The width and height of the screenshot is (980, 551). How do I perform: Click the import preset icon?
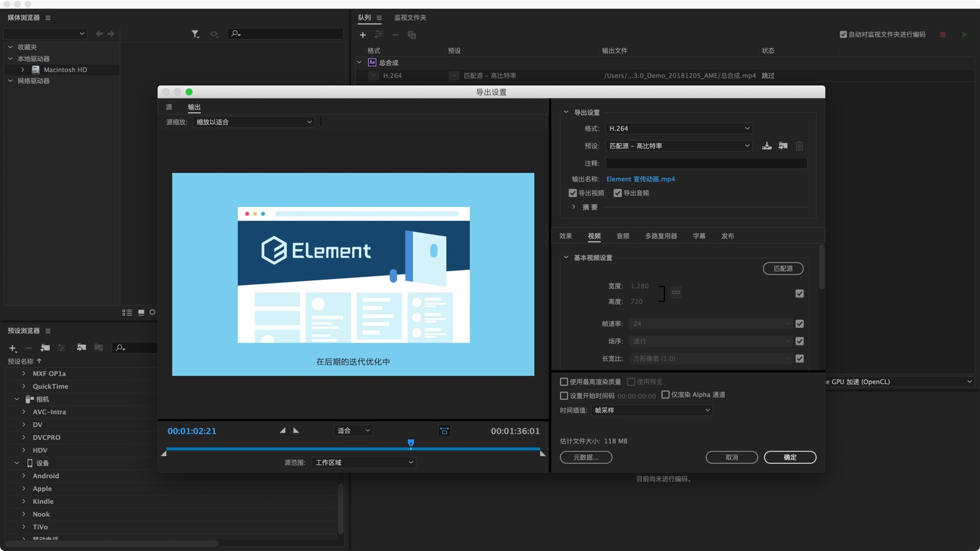783,146
